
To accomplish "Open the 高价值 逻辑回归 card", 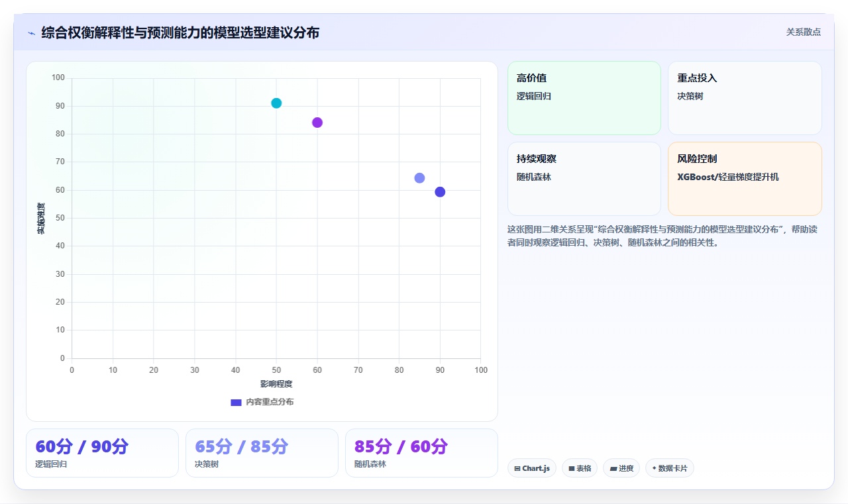I will coord(584,98).
